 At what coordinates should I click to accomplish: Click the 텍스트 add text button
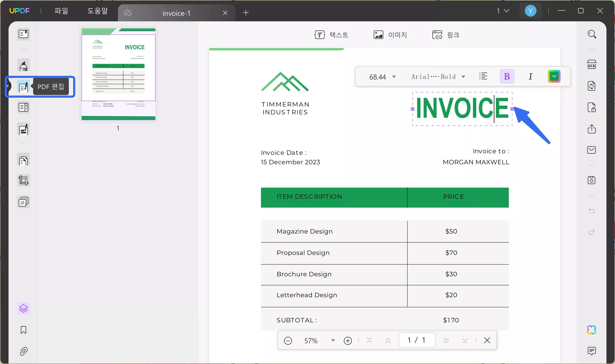[331, 35]
